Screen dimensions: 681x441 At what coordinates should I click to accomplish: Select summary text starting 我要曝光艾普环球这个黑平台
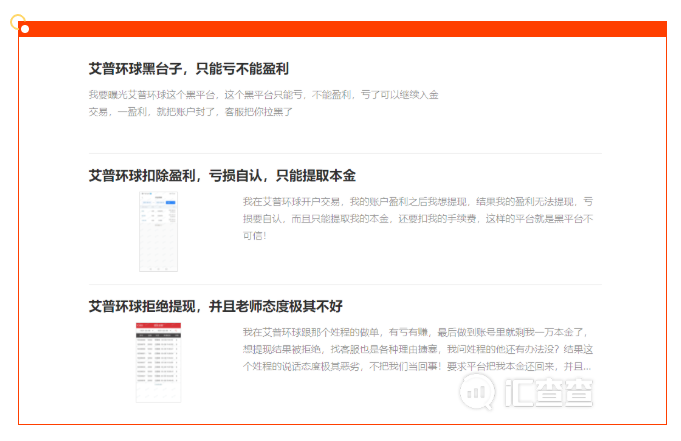click(x=264, y=103)
